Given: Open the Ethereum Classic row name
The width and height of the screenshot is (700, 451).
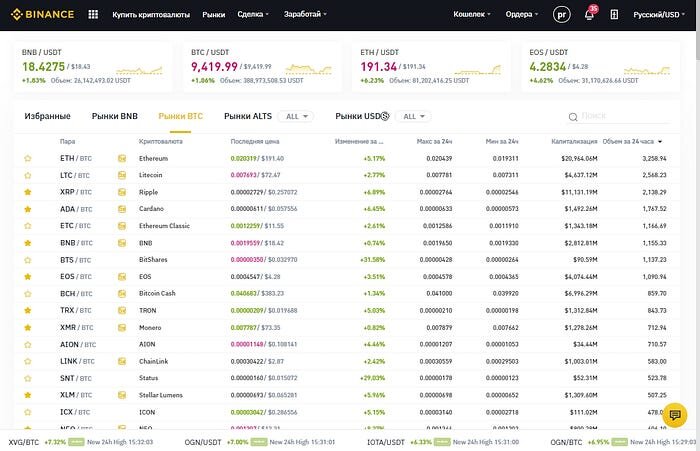Looking at the screenshot, I should (164, 226).
